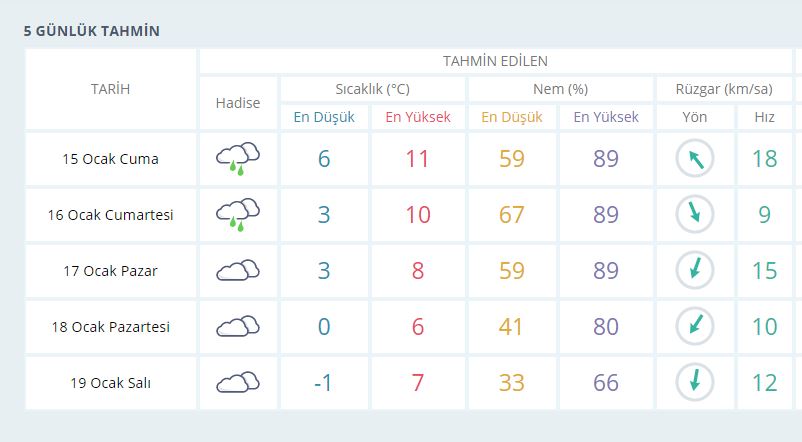Image resolution: width=802 pixels, height=442 pixels.
Task: Click the wind speed value 18
Action: pyautogui.click(x=764, y=158)
